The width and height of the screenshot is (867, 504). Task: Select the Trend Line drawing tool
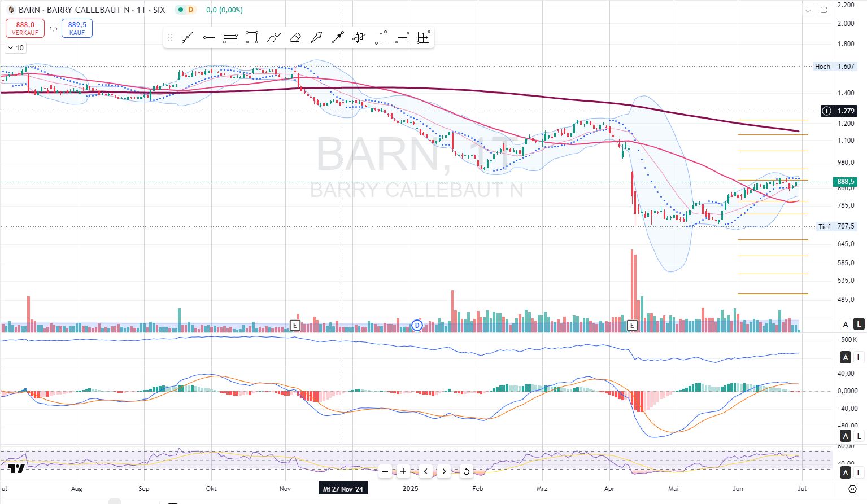188,38
